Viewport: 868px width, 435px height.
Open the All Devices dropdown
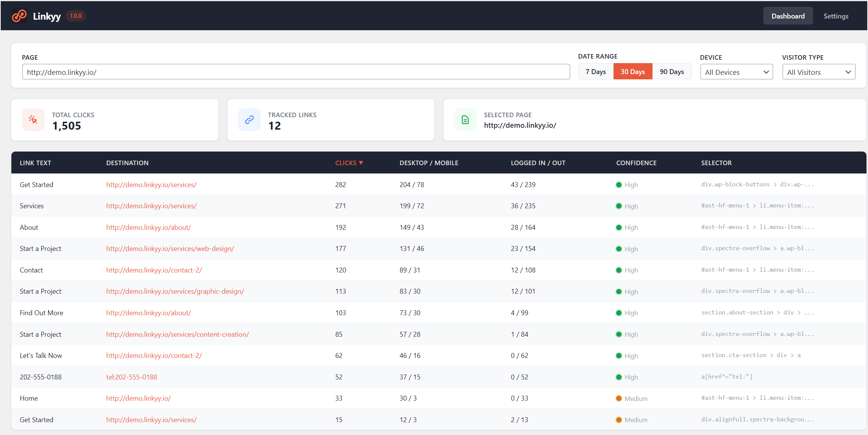(736, 72)
